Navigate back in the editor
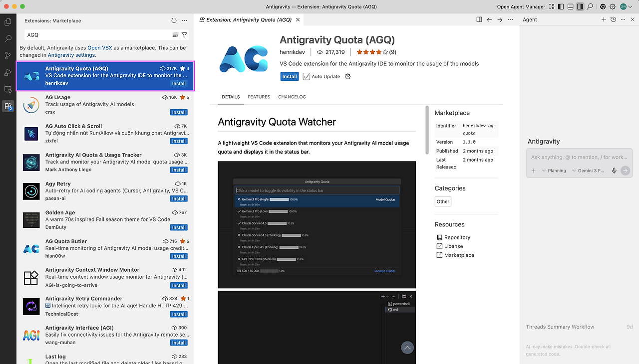Viewport: 639px width, 364px height. click(489, 19)
